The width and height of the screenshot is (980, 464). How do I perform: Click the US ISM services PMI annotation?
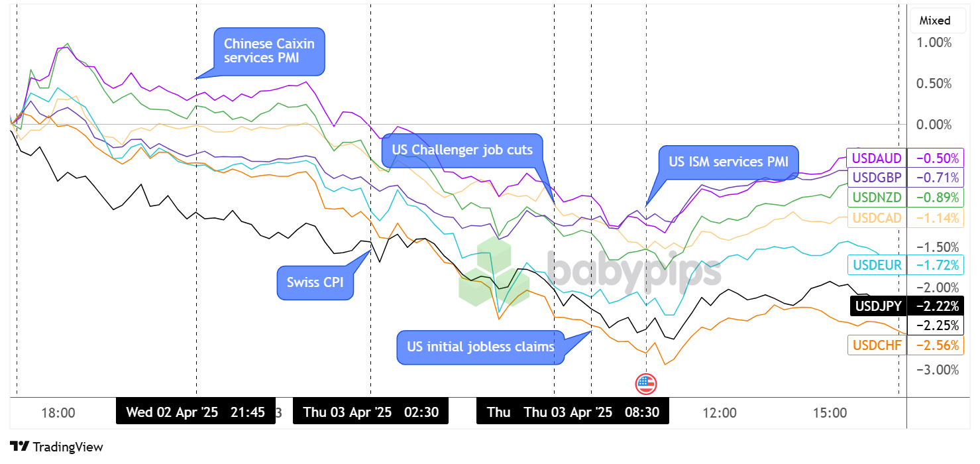coord(728,162)
